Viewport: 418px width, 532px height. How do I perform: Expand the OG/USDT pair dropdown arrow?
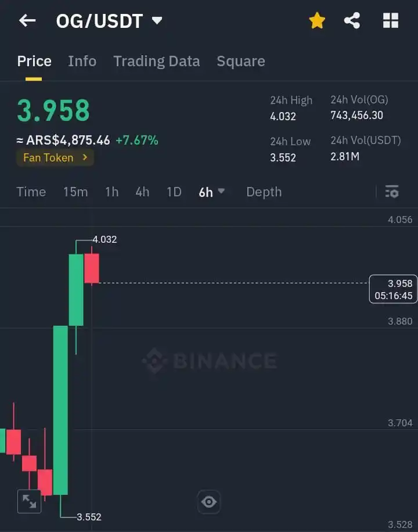(157, 20)
